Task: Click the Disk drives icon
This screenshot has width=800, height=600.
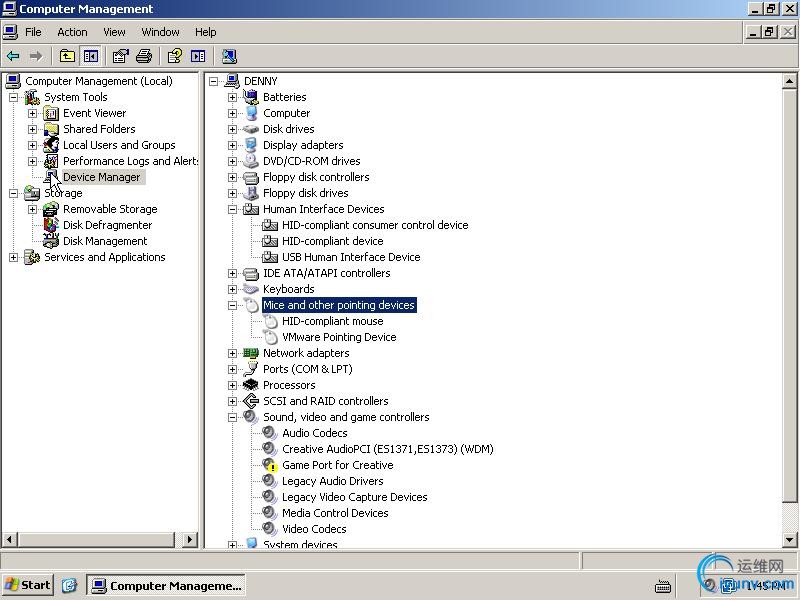Action: click(251, 129)
